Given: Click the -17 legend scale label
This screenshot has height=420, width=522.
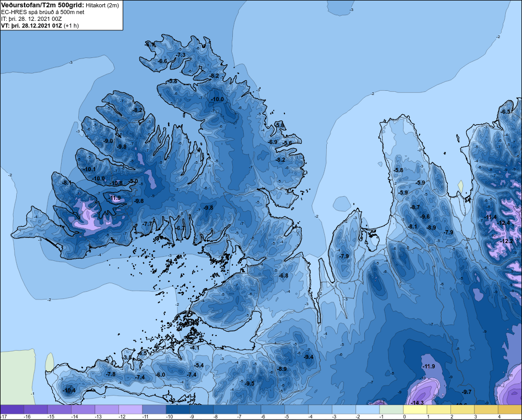Looking at the screenshot, I should click(4, 417).
